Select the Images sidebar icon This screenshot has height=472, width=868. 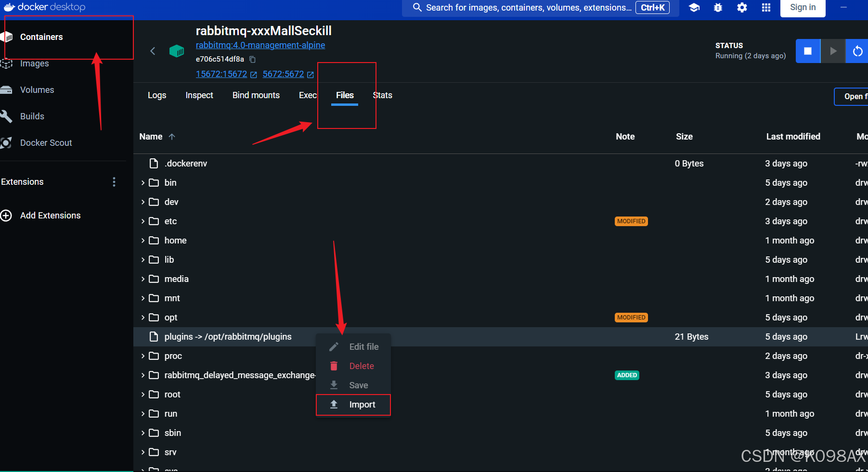click(x=6, y=63)
